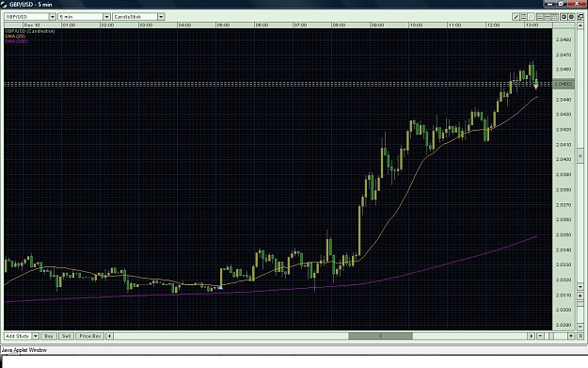Click the SMA (20) legend label
The width and height of the screenshot is (588, 368).
coord(15,37)
